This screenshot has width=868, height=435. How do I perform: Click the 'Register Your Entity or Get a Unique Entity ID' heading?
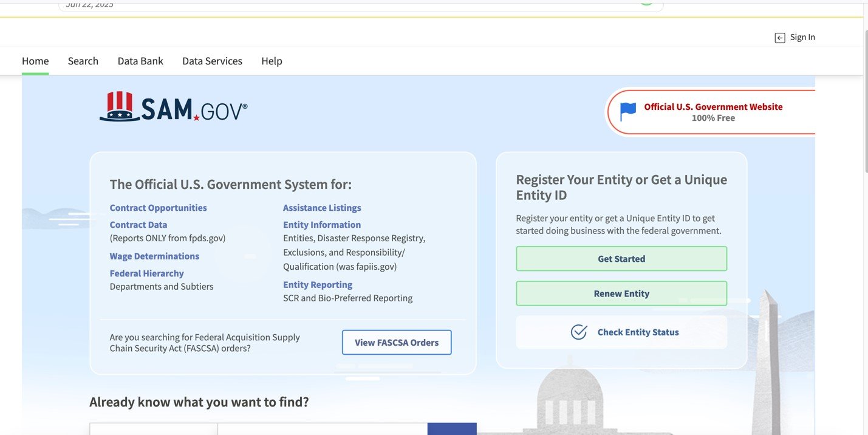click(621, 187)
